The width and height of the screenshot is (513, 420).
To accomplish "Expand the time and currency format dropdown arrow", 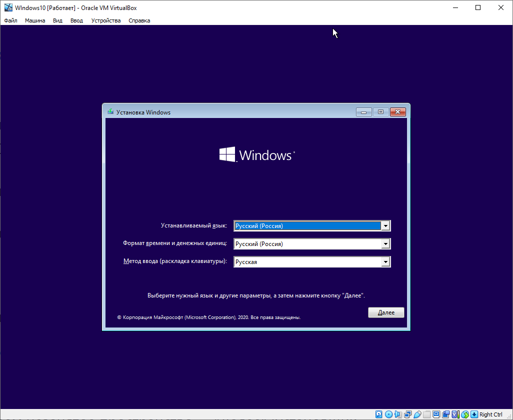I will click(385, 243).
